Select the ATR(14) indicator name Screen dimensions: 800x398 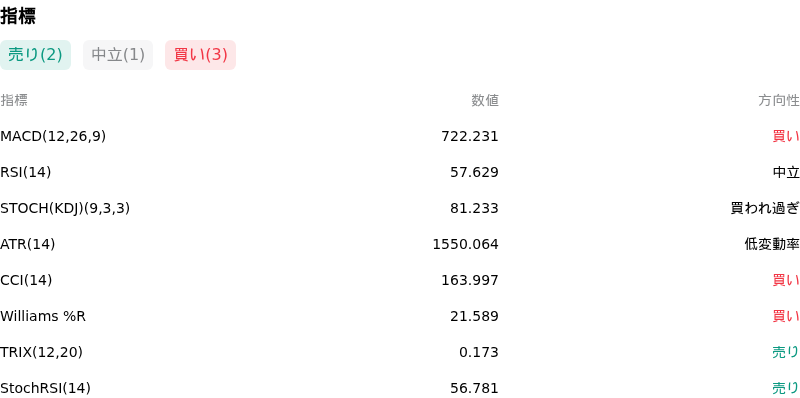click(x=28, y=244)
